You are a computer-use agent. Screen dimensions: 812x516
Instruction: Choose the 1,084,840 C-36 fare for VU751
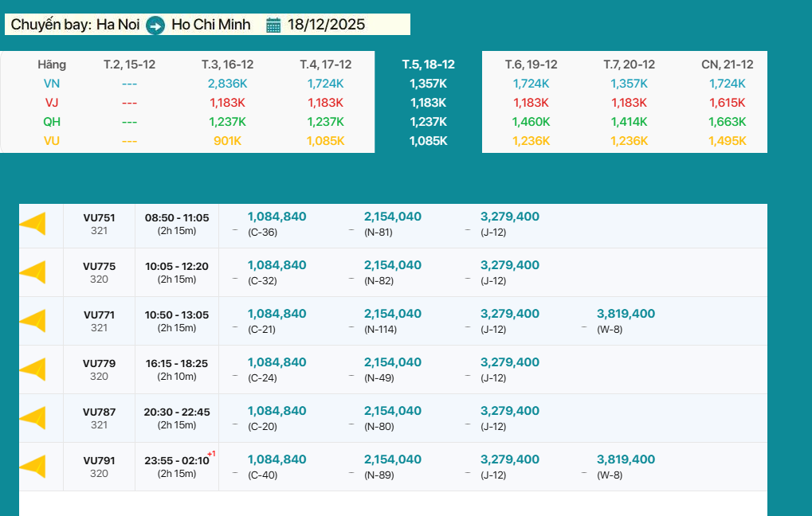pyautogui.click(x=277, y=217)
